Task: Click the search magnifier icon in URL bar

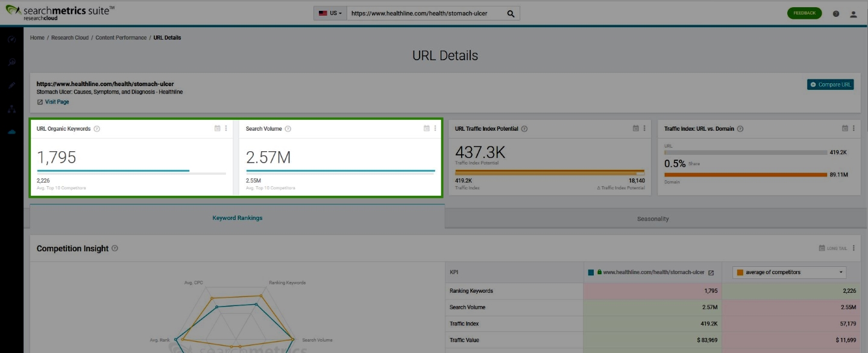Action: click(x=511, y=13)
